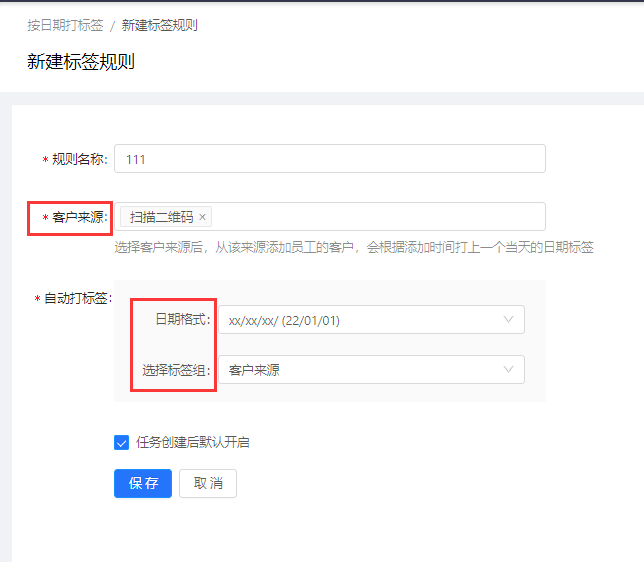Click the 任务创建后默认开启 label text
This screenshot has width=644, height=562.
[193, 442]
